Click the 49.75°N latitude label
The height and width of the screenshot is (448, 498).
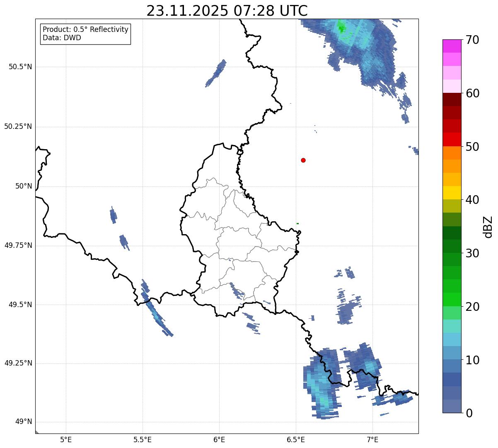[18, 245]
